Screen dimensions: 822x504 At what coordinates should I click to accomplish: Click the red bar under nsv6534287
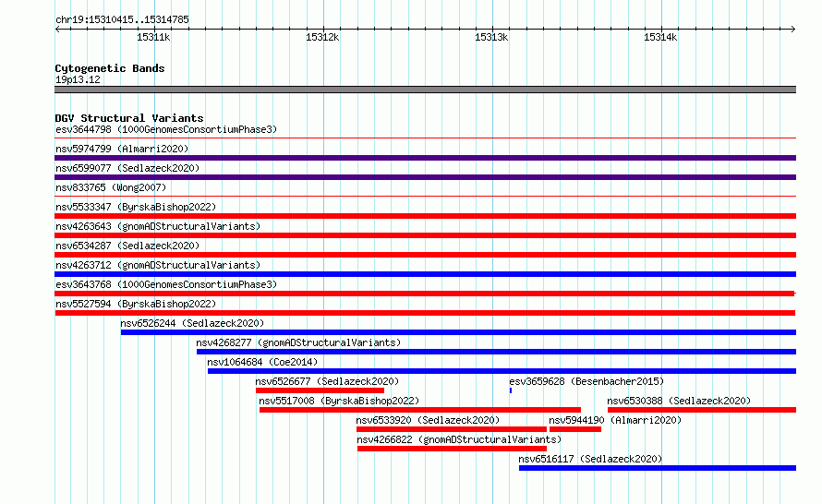click(x=425, y=255)
